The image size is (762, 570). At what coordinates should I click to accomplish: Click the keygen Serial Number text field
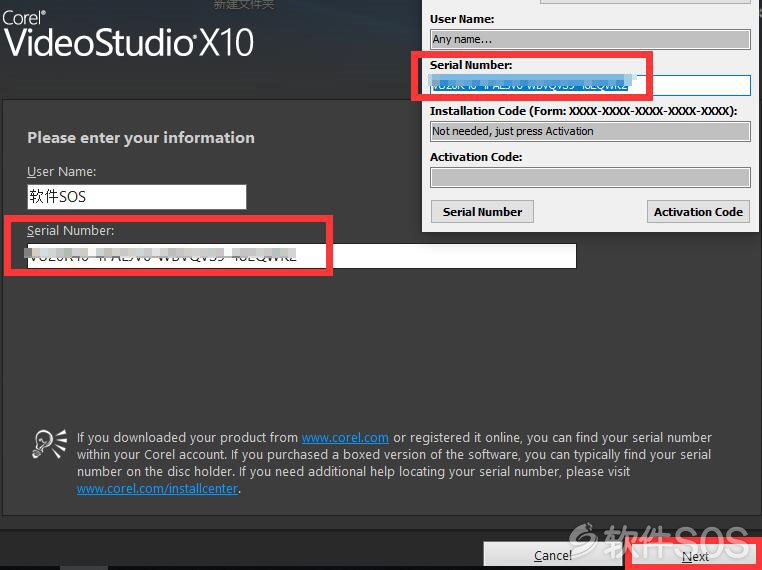pos(590,86)
